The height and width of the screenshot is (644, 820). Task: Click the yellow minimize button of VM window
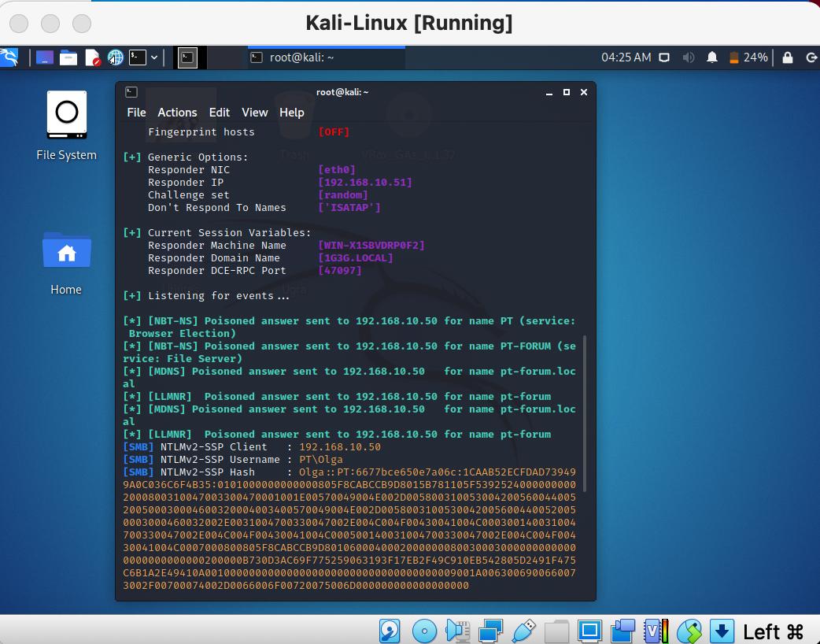pos(50,23)
